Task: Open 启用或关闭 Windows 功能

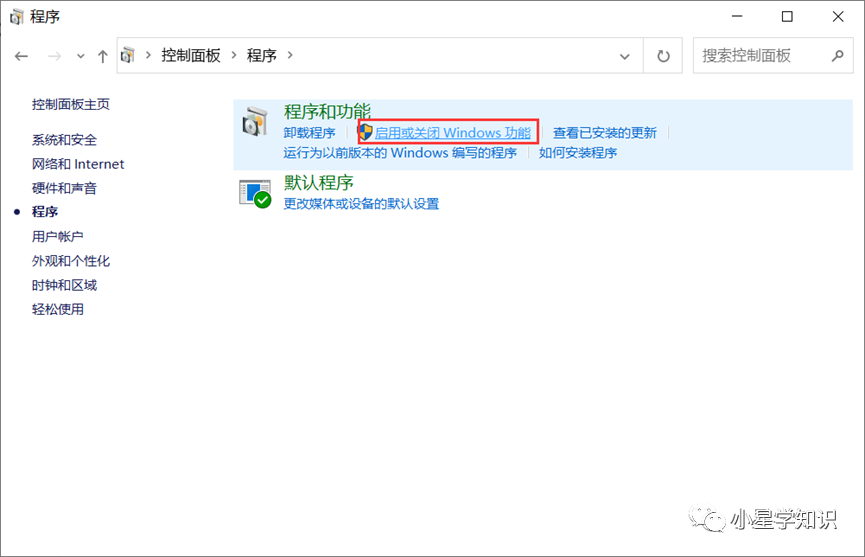Action: (x=453, y=133)
